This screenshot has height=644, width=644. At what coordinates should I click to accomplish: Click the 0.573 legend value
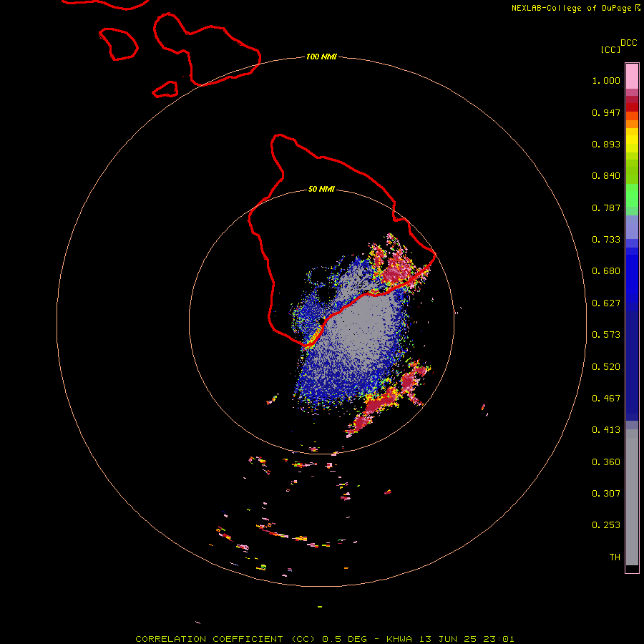point(606,335)
